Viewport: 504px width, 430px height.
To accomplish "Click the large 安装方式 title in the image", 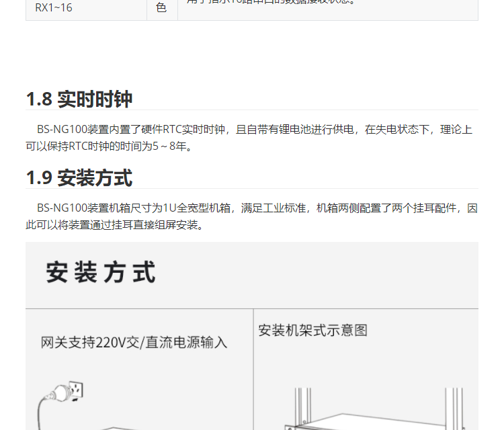I will point(101,272).
